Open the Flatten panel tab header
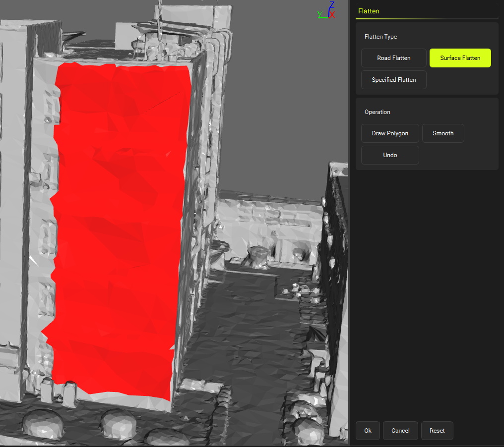 pyautogui.click(x=369, y=11)
